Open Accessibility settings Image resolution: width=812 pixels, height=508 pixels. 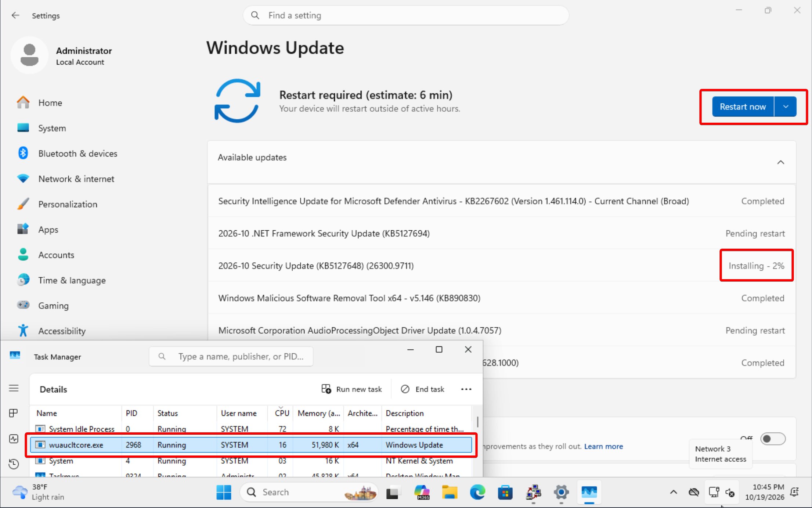(x=62, y=331)
